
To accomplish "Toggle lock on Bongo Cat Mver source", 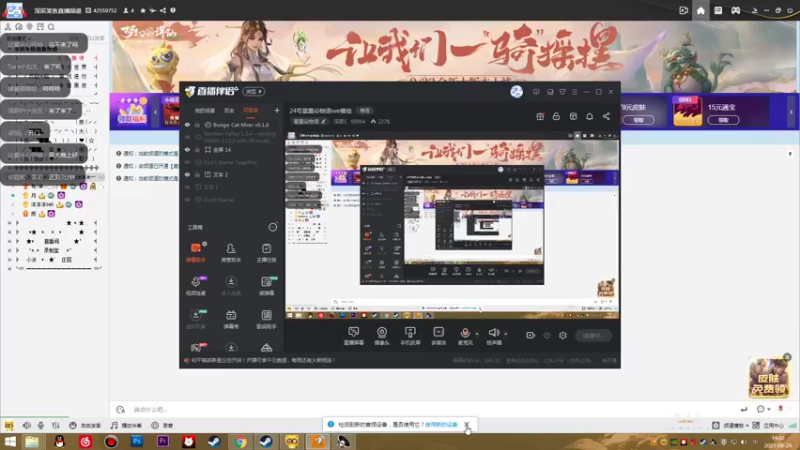I will pyautogui.click(x=197, y=125).
